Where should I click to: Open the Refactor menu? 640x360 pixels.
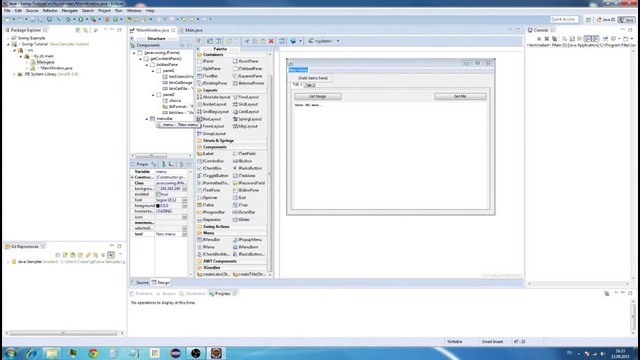(x=50, y=11)
